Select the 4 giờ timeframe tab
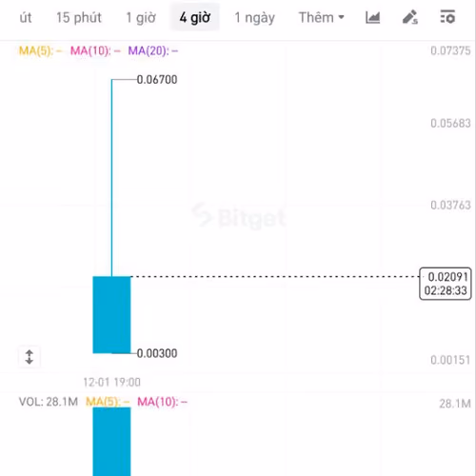 point(195,17)
